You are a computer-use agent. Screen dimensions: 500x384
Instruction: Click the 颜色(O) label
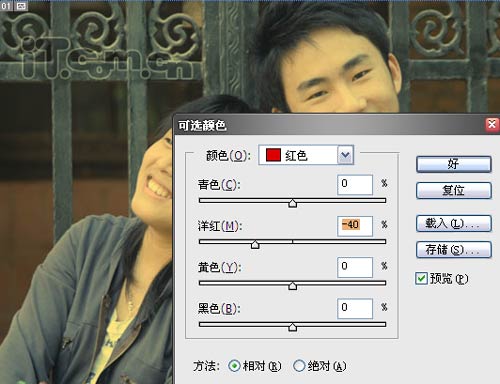point(228,155)
